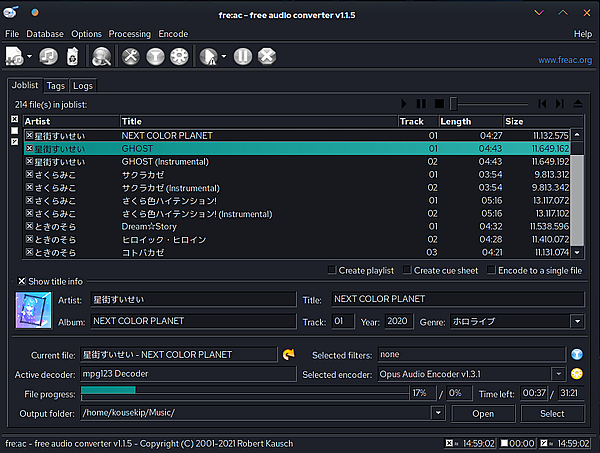Click Select output folder button
The width and height of the screenshot is (600, 453).
tap(552, 414)
